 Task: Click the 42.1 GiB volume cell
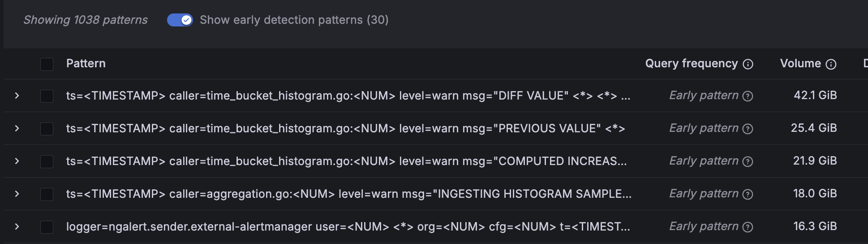click(x=815, y=96)
